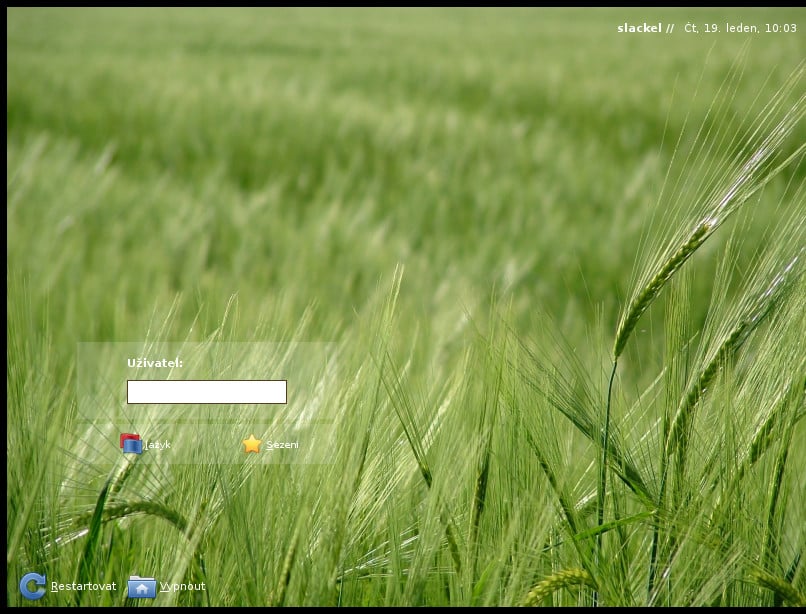806x614 pixels.
Task: Click the Sezení star icon
Action: point(252,444)
